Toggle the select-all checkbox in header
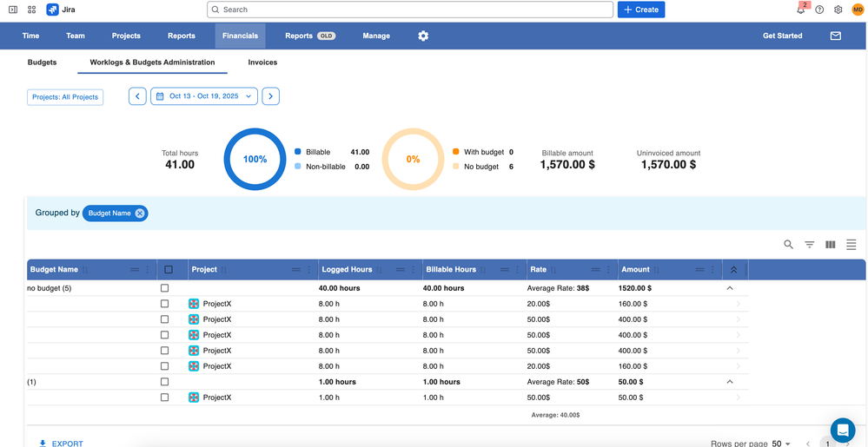This screenshot has width=868, height=447. click(169, 270)
